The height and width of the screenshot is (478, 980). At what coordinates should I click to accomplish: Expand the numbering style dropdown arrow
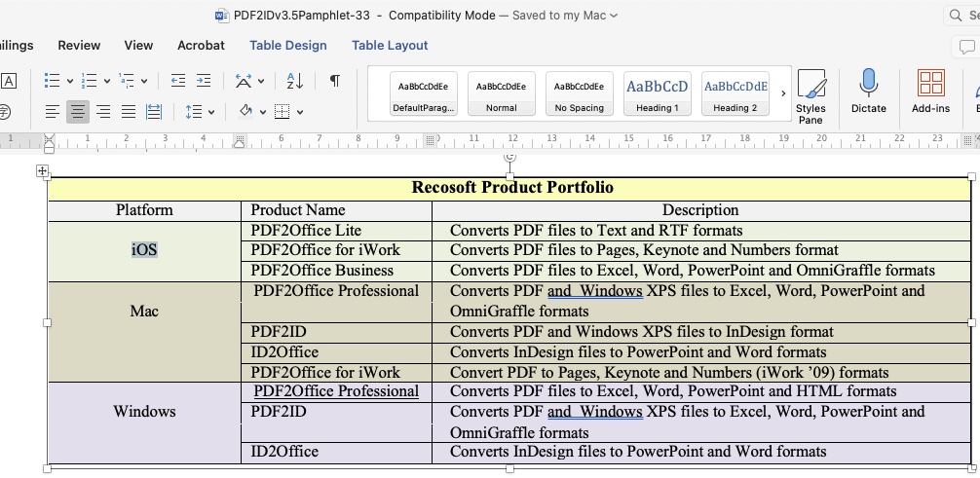[107, 81]
